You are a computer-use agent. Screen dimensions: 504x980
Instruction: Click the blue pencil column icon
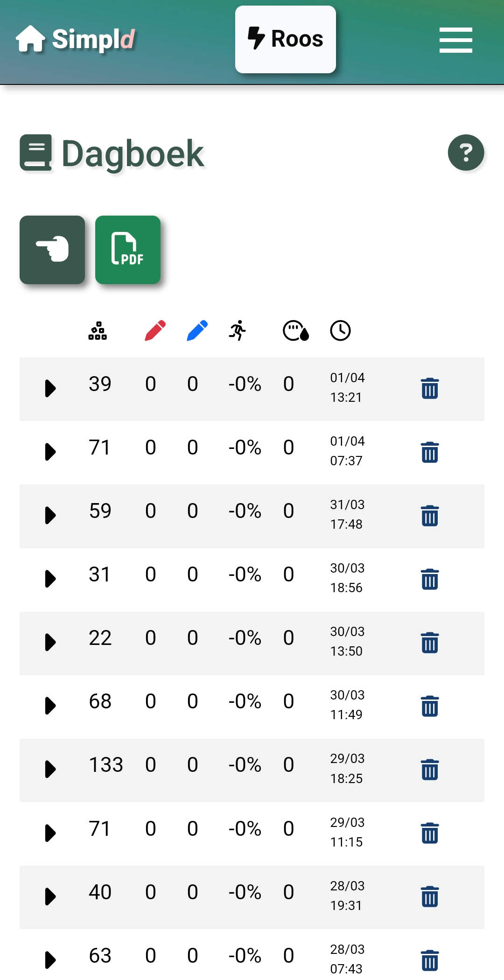[197, 331]
